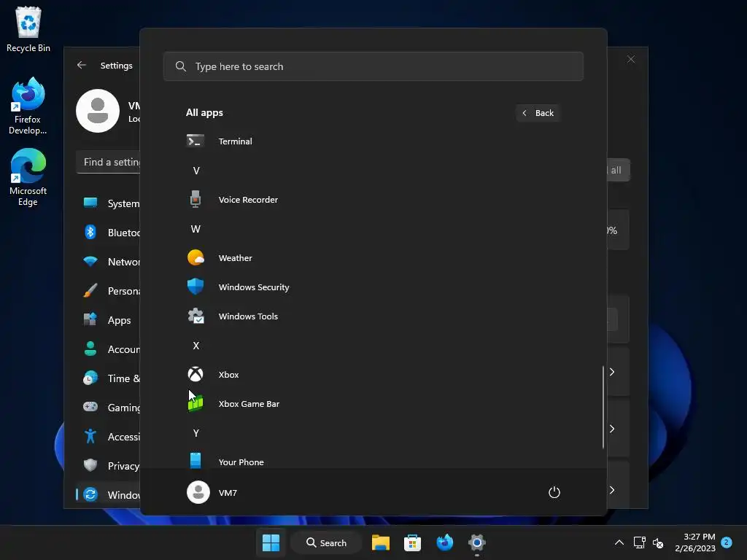Open Microsoft Edge desktop shortcut
The width and height of the screenshot is (747, 560).
click(28, 177)
